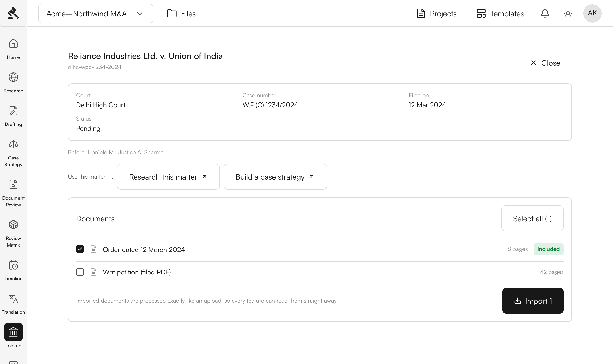613x364 pixels.
Task: Close the matter detail view
Action: click(545, 63)
